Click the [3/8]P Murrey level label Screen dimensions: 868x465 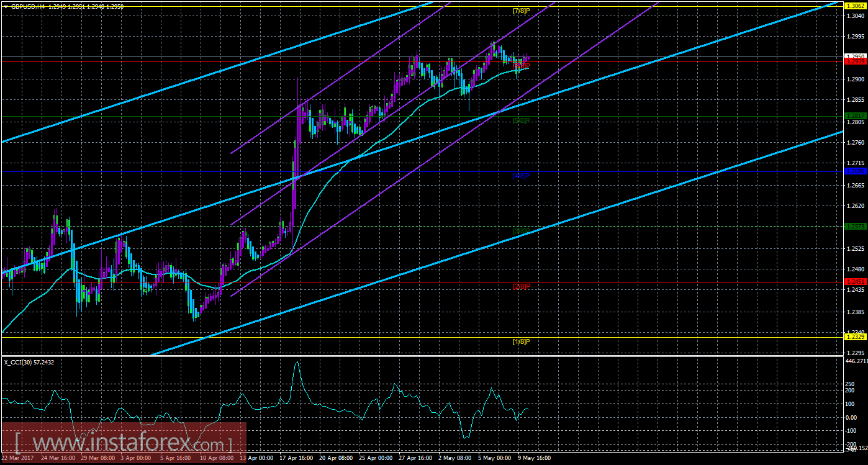pos(521,231)
